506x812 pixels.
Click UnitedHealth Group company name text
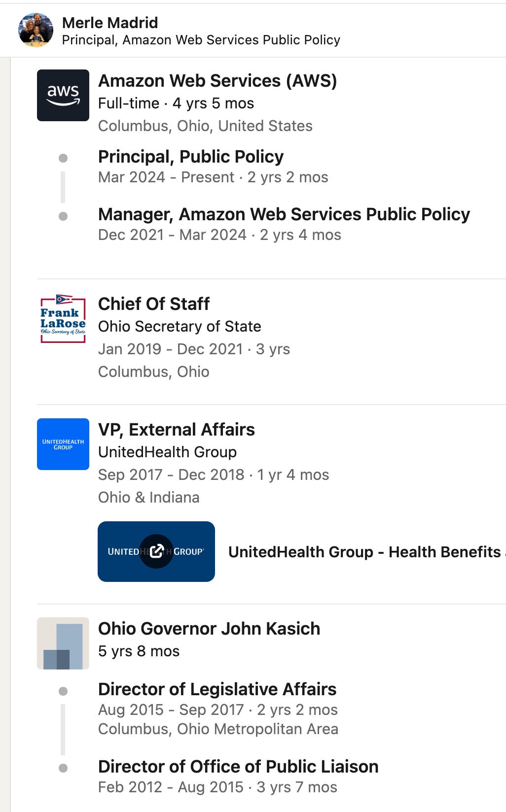(167, 452)
